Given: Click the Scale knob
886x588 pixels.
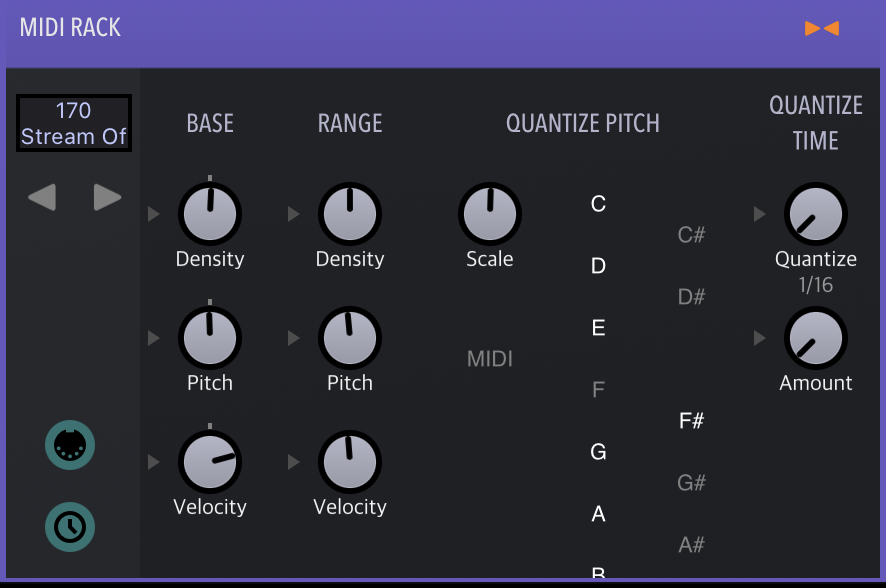Looking at the screenshot, I should [x=490, y=214].
